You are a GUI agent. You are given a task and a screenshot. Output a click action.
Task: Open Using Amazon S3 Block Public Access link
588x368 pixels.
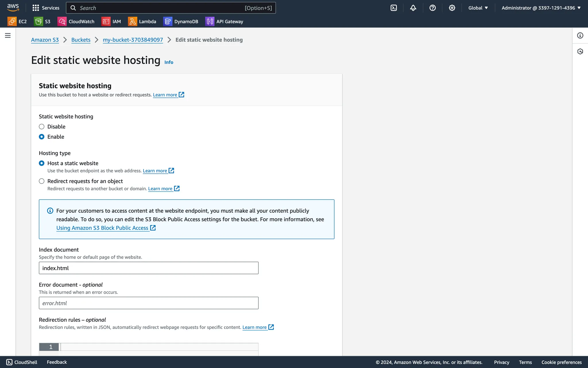102,228
